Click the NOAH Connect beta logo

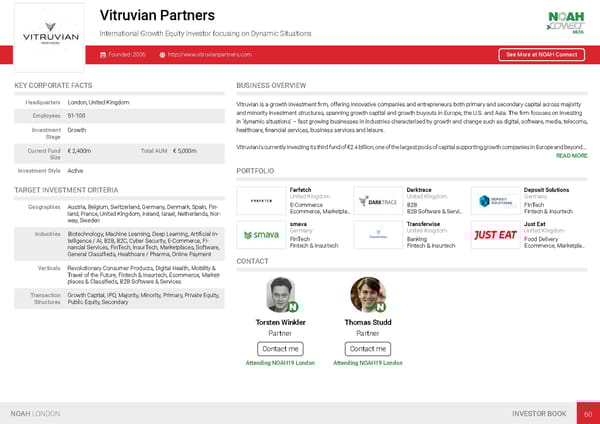(567, 21)
